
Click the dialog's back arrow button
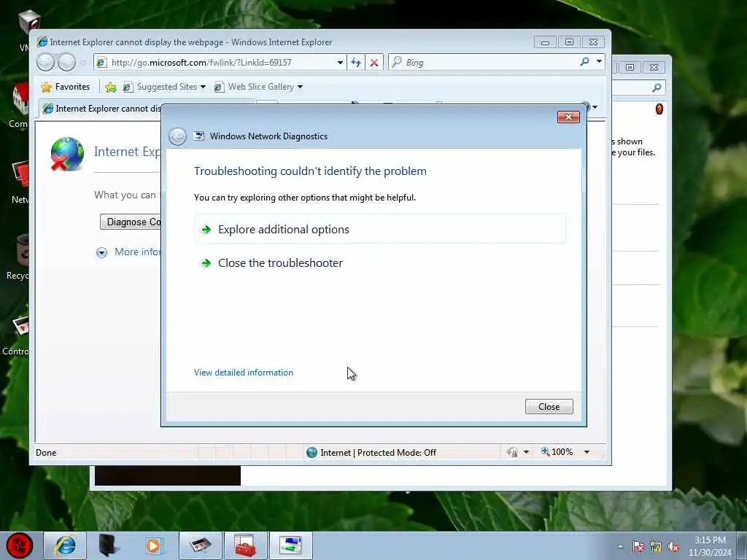[x=178, y=136]
